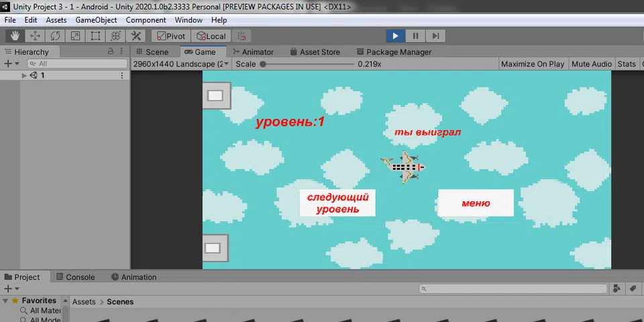Click the 'следующий уровень' button
644x322 pixels.
[337, 203]
